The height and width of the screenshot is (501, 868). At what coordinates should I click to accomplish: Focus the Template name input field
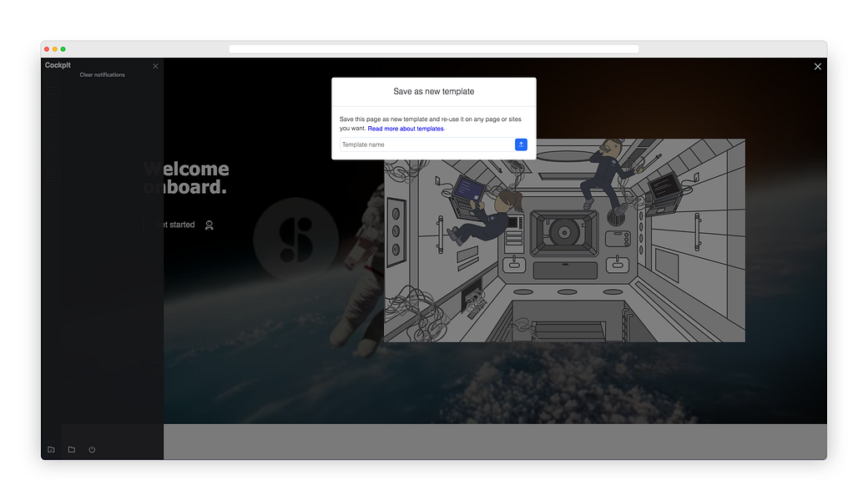[x=426, y=144]
